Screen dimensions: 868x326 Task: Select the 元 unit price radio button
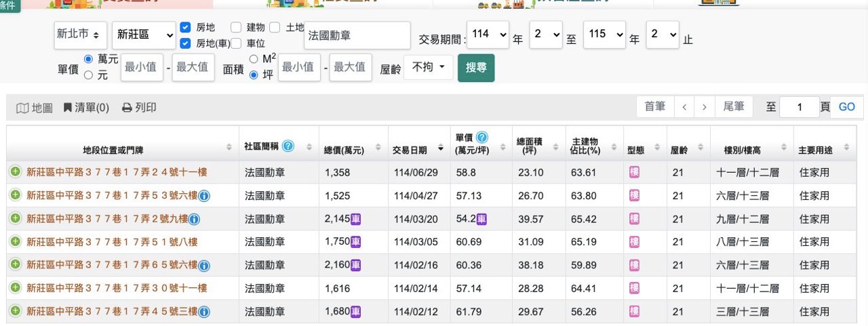(x=88, y=75)
